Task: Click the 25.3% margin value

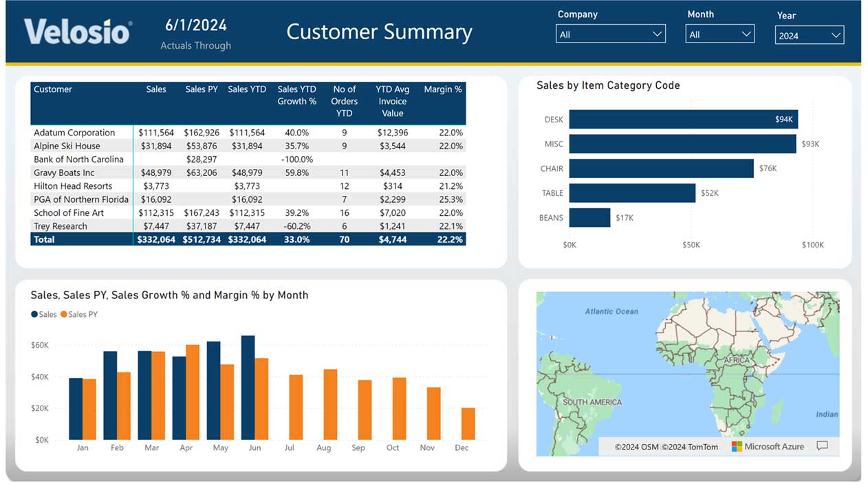Action: coord(451,199)
